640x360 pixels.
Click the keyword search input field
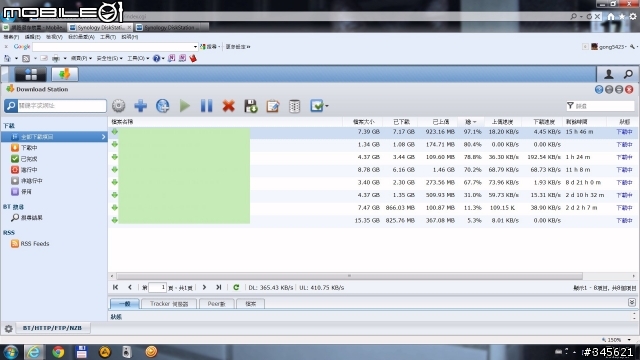click(x=62, y=106)
